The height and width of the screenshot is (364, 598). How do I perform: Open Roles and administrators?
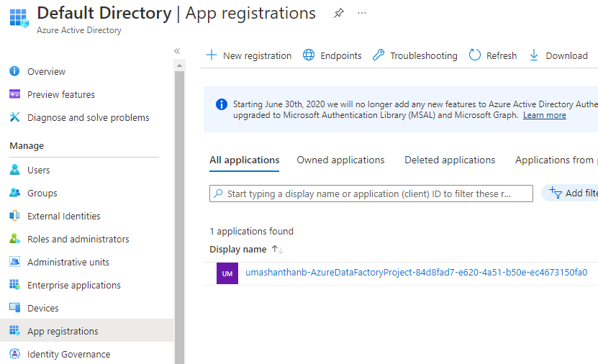coord(78,239)
